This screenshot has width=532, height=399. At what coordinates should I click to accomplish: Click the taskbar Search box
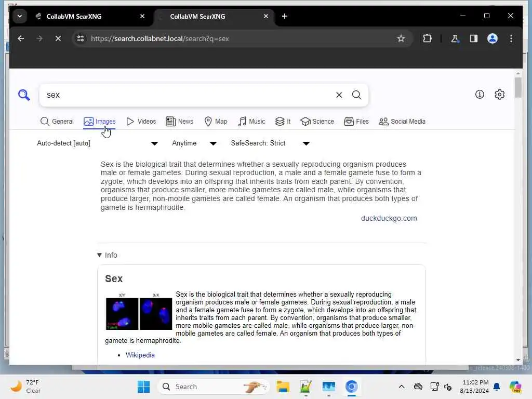pyautogui.click(x=214, y=387)
